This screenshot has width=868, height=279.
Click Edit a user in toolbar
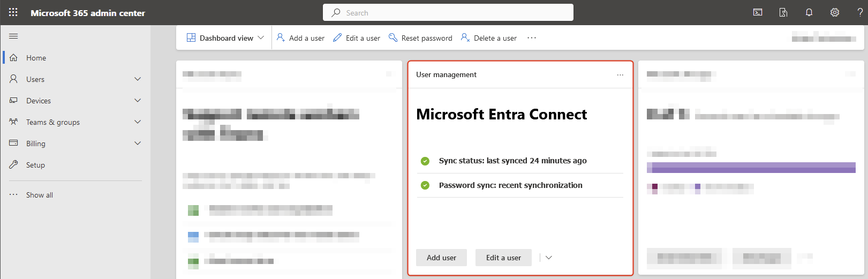pos(357,38)
